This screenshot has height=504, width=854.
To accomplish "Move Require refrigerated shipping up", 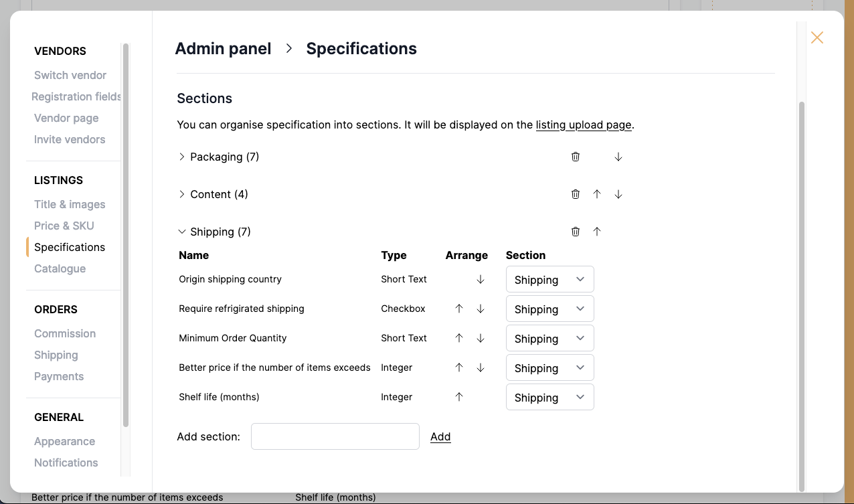I will click(458, 309).
